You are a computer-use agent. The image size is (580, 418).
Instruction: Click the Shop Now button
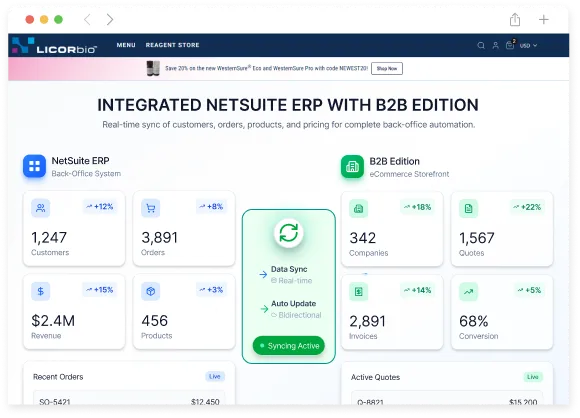tap(387, 68)
